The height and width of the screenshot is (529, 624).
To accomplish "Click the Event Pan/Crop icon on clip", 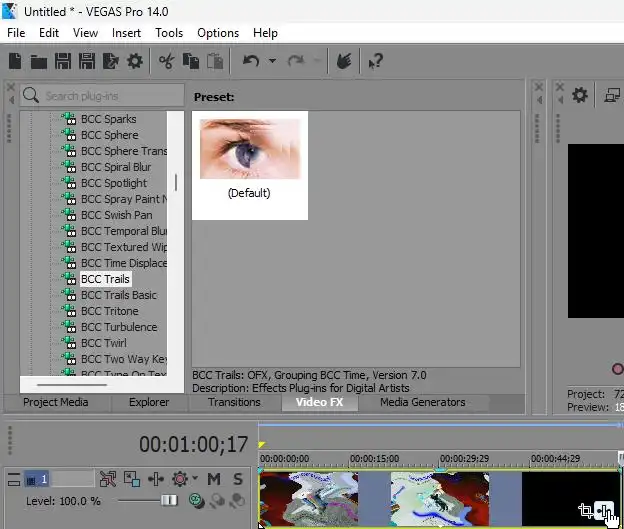I will pos(585,510).
